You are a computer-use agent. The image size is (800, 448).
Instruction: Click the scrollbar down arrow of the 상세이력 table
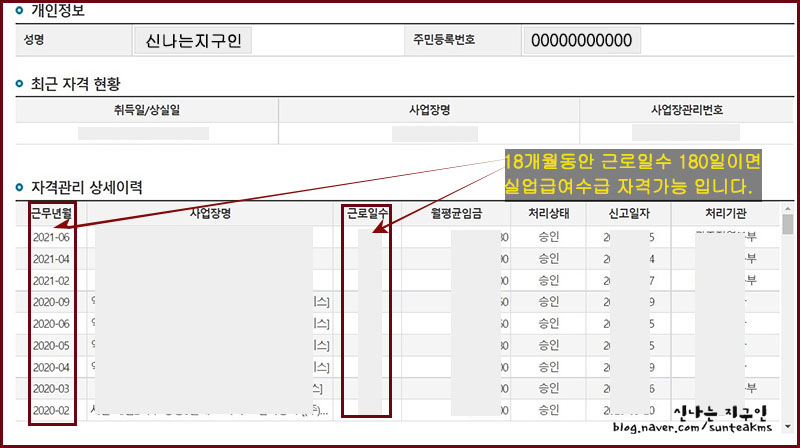click(x=788, y=427)
